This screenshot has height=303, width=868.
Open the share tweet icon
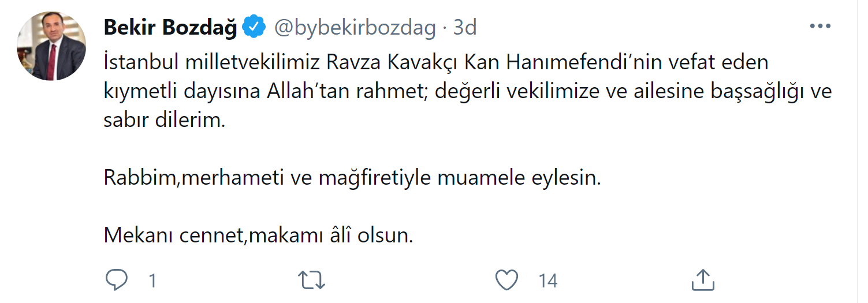pyautogui.click(x=703, y=280)
